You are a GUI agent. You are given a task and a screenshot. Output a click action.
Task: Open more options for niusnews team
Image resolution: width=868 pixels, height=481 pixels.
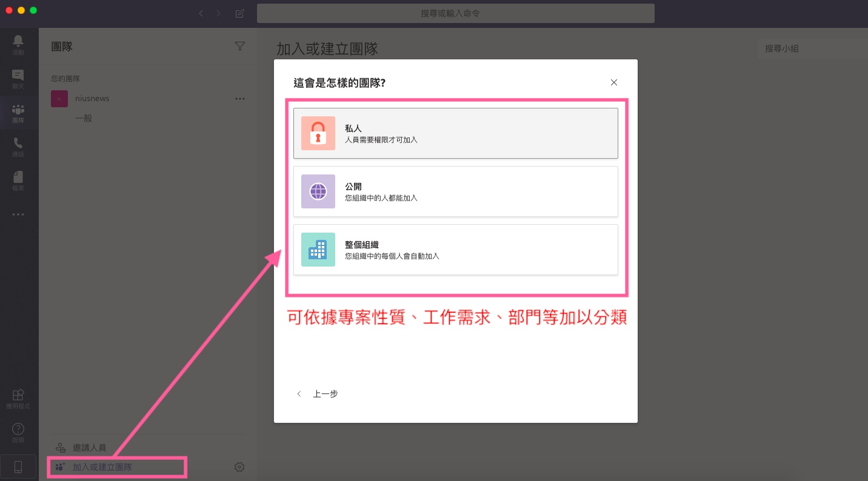(240, 99)
